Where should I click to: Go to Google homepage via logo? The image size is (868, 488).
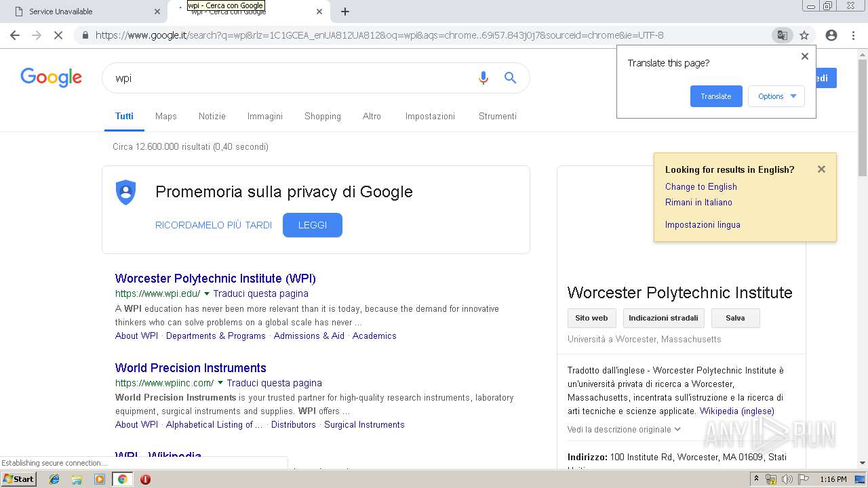coord(51,77)
